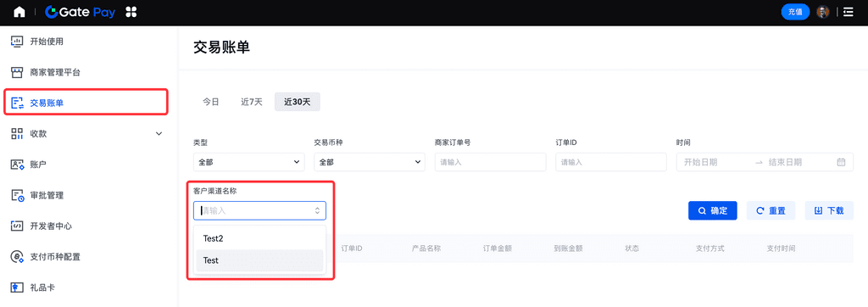
Task: Click the 订单ID column header
Action: click(x=352, y=248)
